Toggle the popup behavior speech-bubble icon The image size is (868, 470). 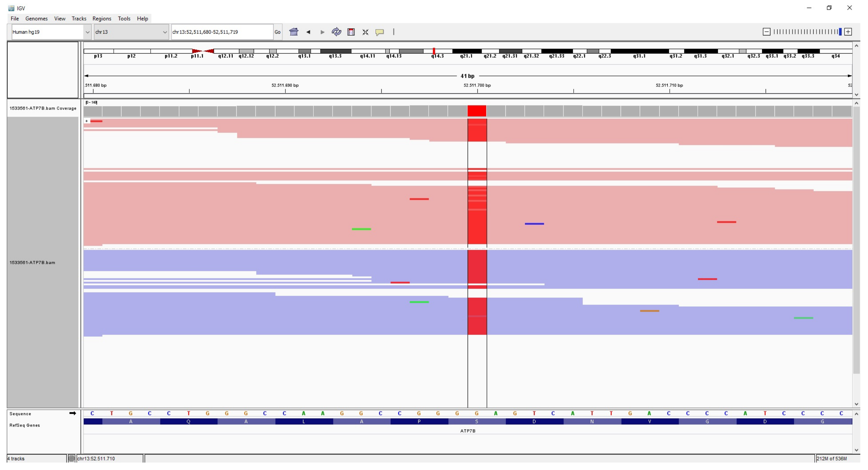380,32
